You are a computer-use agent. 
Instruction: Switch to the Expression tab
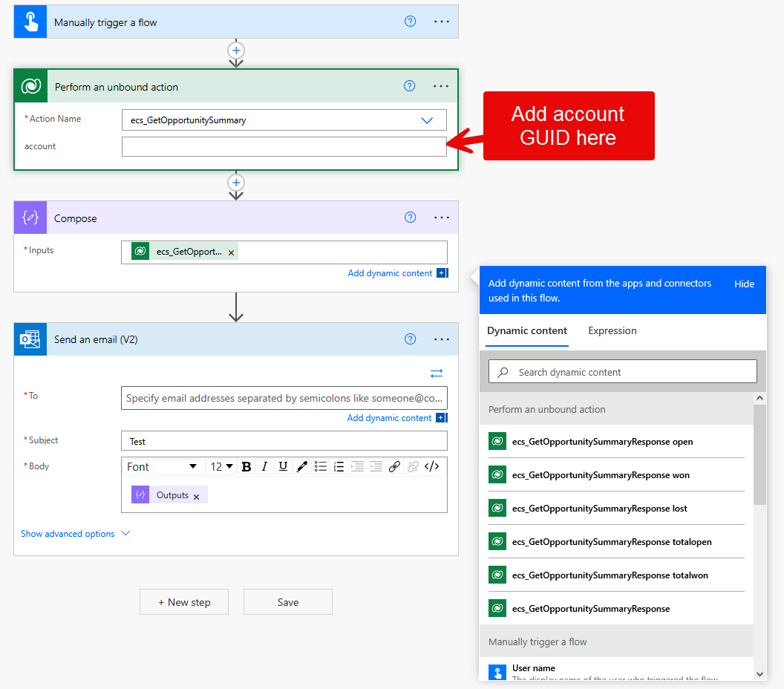(x=612, y=331)
